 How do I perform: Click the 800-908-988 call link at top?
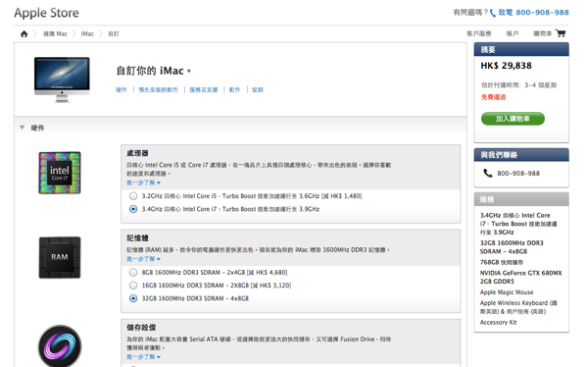534,13
